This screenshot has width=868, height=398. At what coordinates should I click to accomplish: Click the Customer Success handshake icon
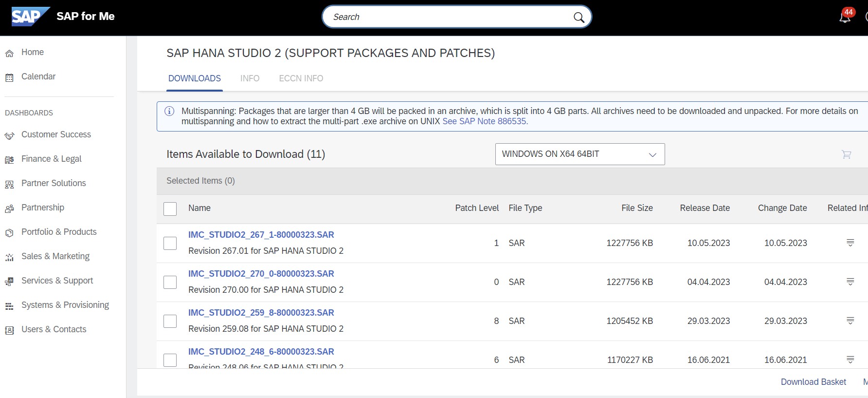point(9,135)
